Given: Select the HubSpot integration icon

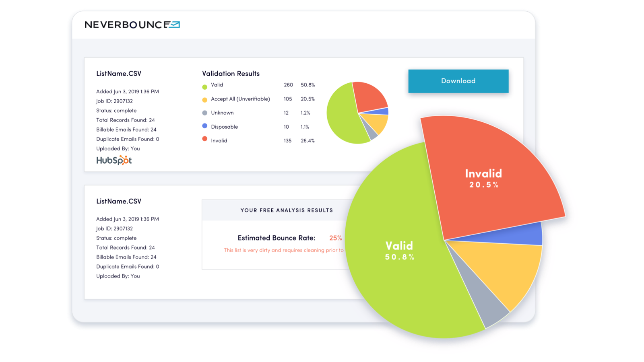Looking at the screenshot, I should pos(114,160).
